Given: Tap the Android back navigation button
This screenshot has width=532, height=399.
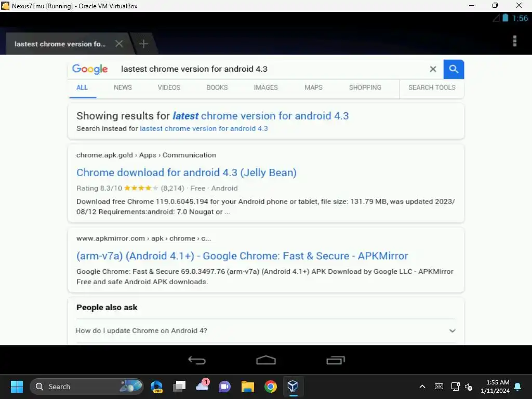Looking at the screenshot, I should click(197, 360).
